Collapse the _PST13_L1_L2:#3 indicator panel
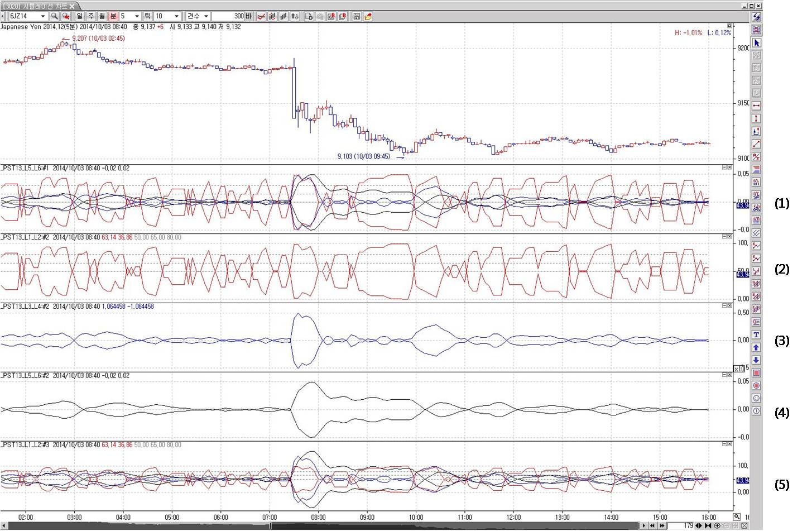812x531 pixels. coord(724,444)
